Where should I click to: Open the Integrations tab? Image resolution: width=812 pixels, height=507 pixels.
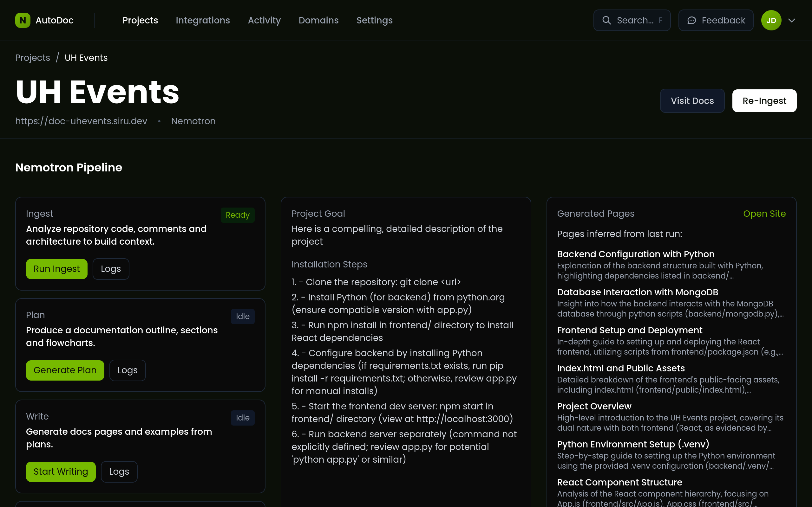pyautogui.click(x=203, y=21)
